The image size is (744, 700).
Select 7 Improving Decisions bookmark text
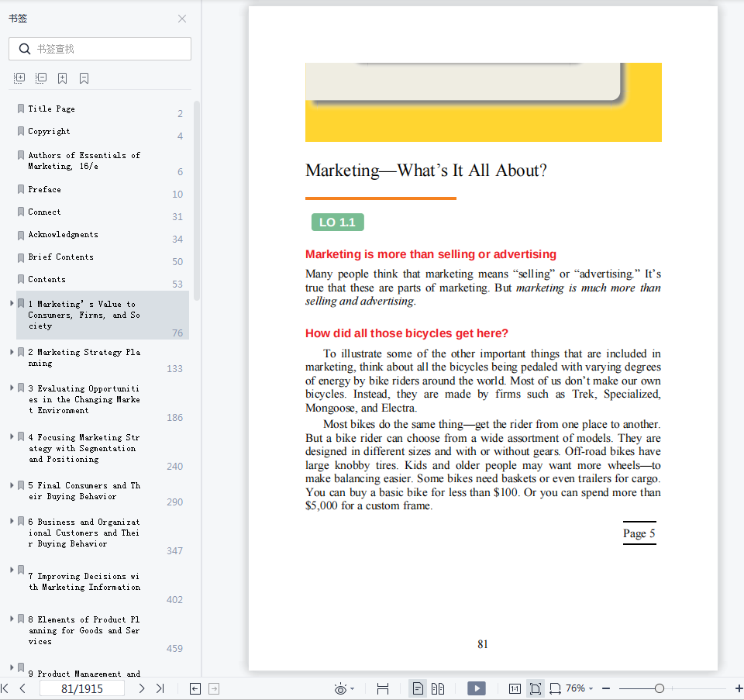tap(84, 581)
